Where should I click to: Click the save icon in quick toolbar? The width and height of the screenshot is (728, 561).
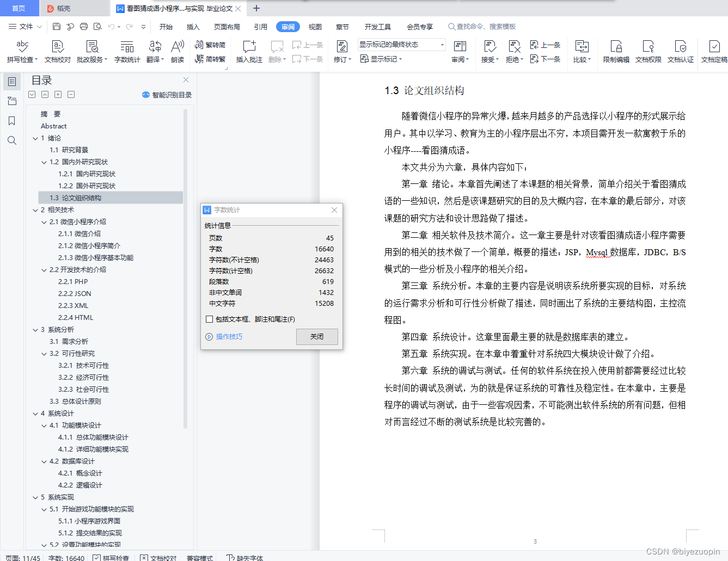point(57,27)
